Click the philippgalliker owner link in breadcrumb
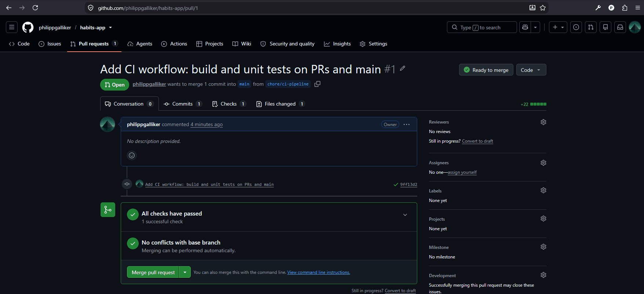Screen dimensions: 644x294 55,27
